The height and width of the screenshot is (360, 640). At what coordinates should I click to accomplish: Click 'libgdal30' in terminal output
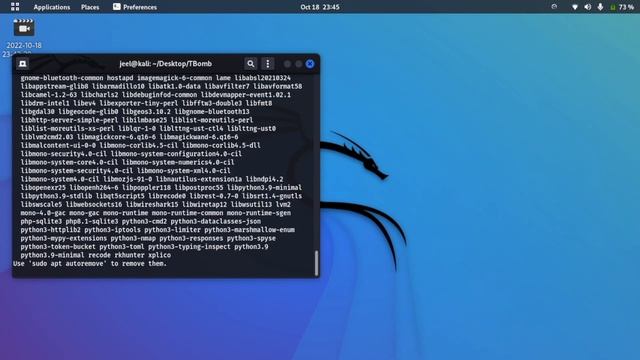tap(38, 111)
